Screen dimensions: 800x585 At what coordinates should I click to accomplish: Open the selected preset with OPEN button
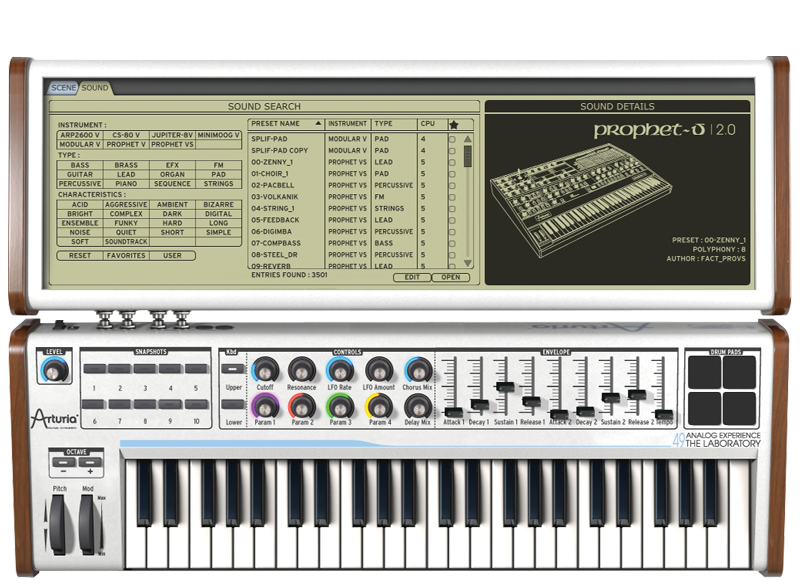pos(451,277)
